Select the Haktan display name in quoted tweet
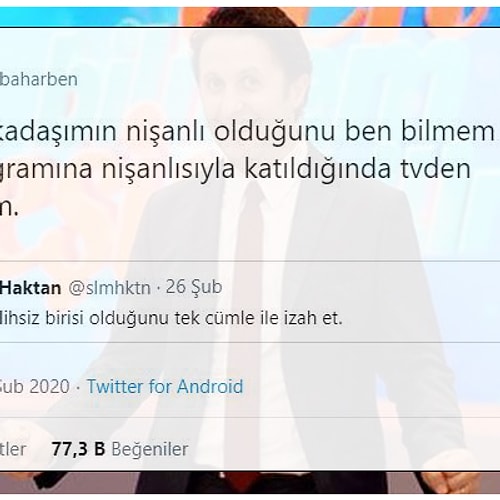Screen dimensions: 500x500 [30, 288]
